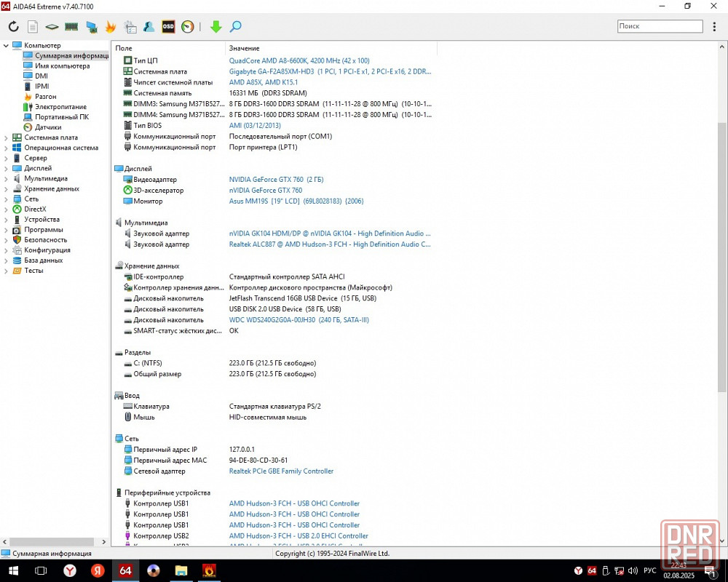Select Имя компьютера in the tree
728x582 pixels.
(x=62, y=66)
